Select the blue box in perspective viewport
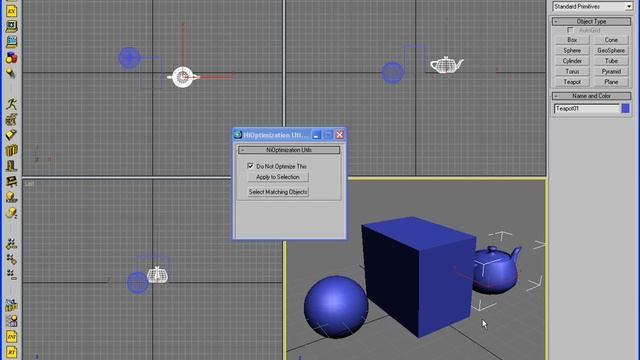Screen dimensions: 640x360 418,276
